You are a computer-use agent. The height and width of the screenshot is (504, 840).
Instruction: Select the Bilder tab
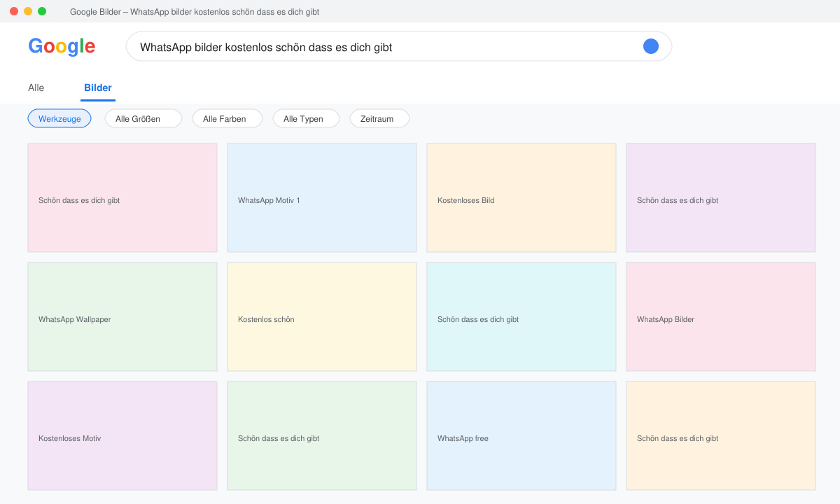click(x=98, y=88)
